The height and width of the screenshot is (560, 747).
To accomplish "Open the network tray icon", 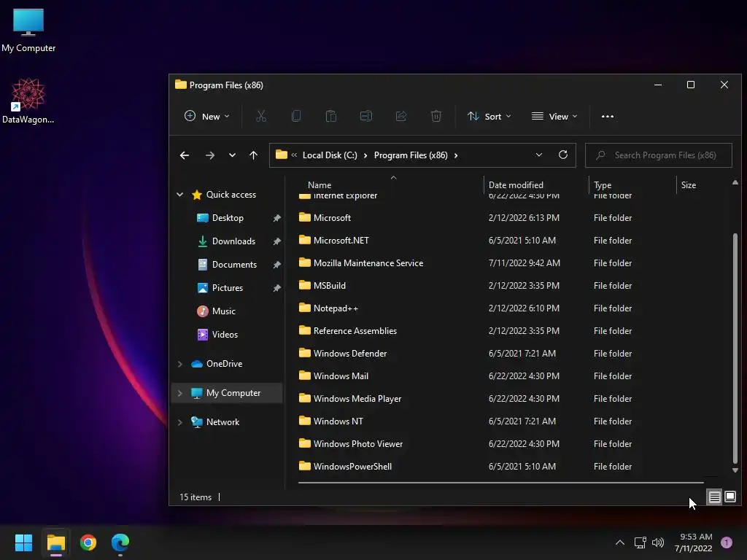I will click(x=640, y=542).
